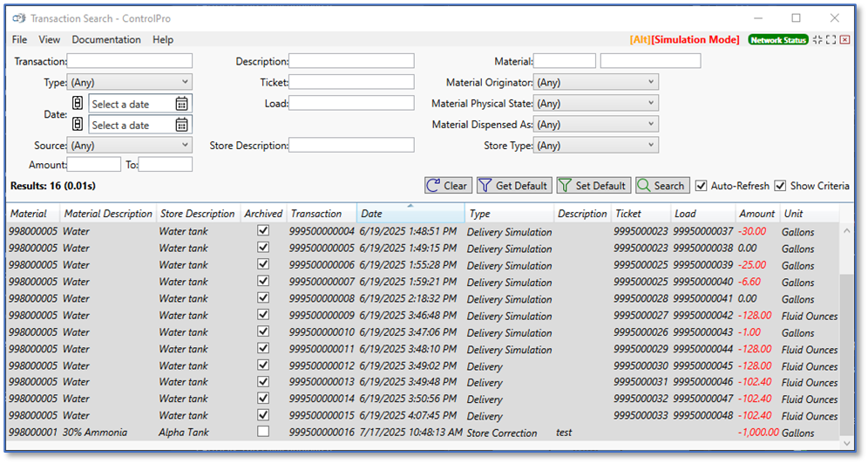
Task: Uncheck the Show Criteria checkbox
Action: tap(780, 186)
